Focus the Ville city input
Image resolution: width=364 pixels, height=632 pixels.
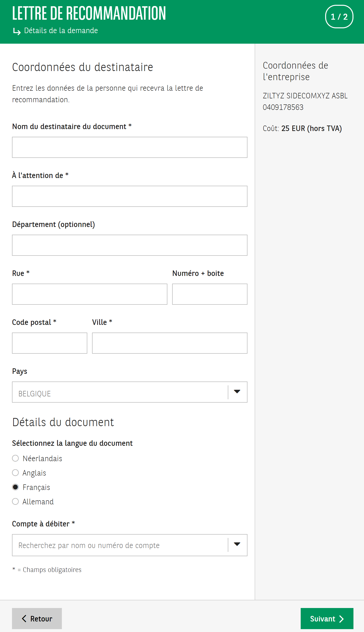click(170, 343)
